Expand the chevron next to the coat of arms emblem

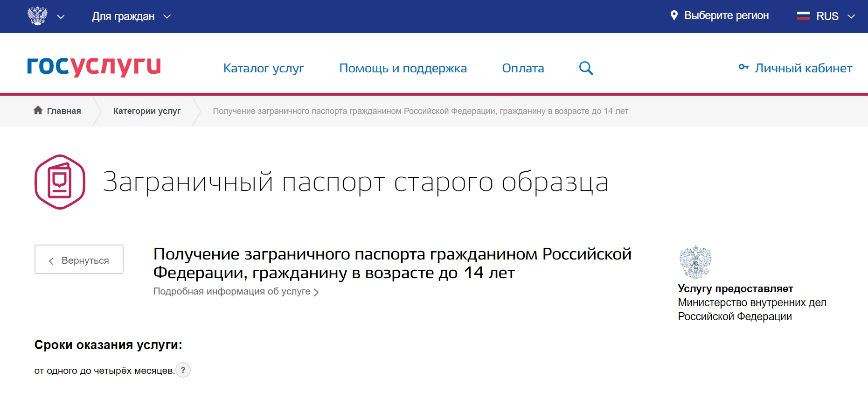click(61, 17)
